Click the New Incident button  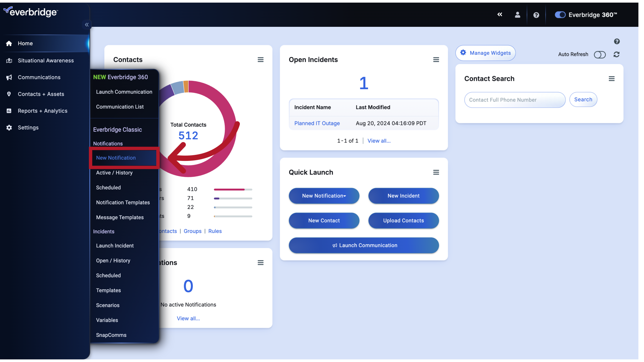pyautogui.click(x=404, y=196)
